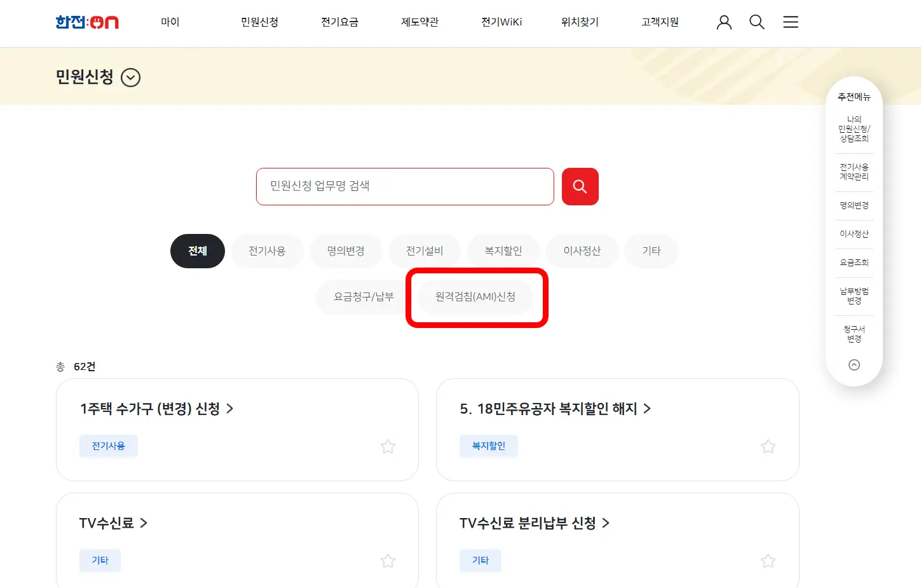Click the 민원신청 업무명 검색 input field
Screen dimensions: 921x588
404,186
